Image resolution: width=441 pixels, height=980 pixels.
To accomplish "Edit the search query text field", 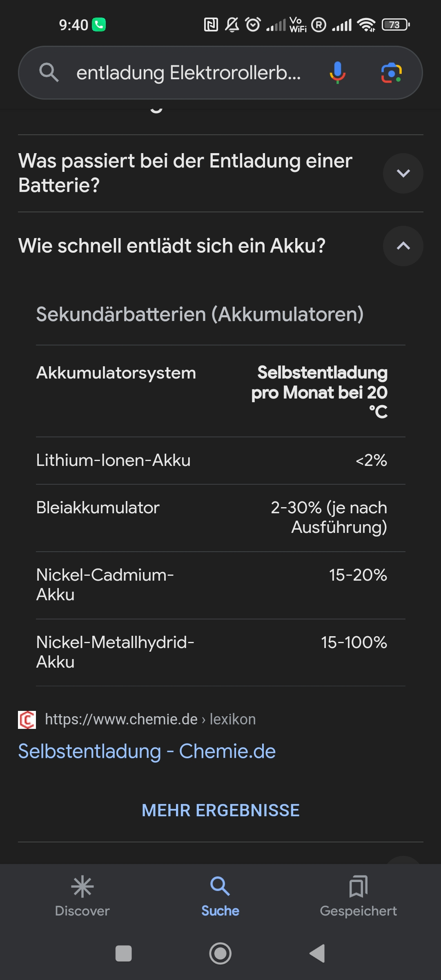I will pos(188,73).
